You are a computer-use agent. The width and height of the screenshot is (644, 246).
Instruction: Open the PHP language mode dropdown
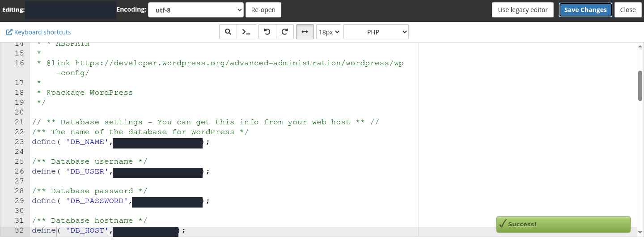point(376,32)
